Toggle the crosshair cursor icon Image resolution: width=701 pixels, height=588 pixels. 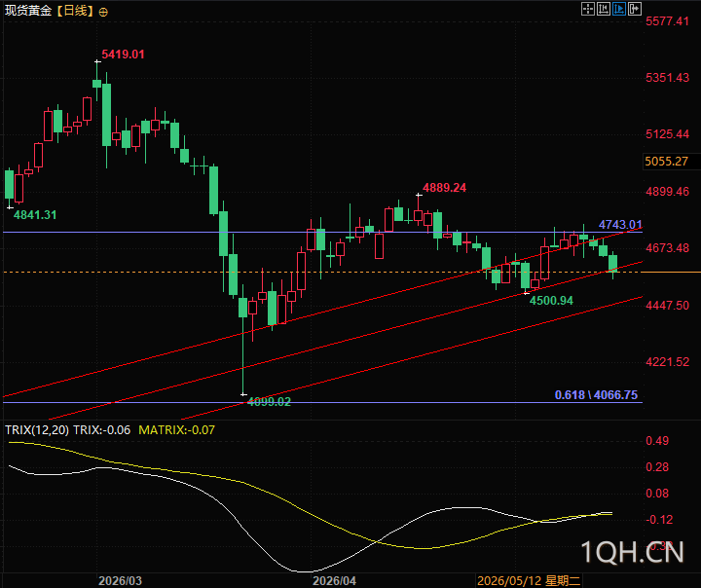pos(587,9)
